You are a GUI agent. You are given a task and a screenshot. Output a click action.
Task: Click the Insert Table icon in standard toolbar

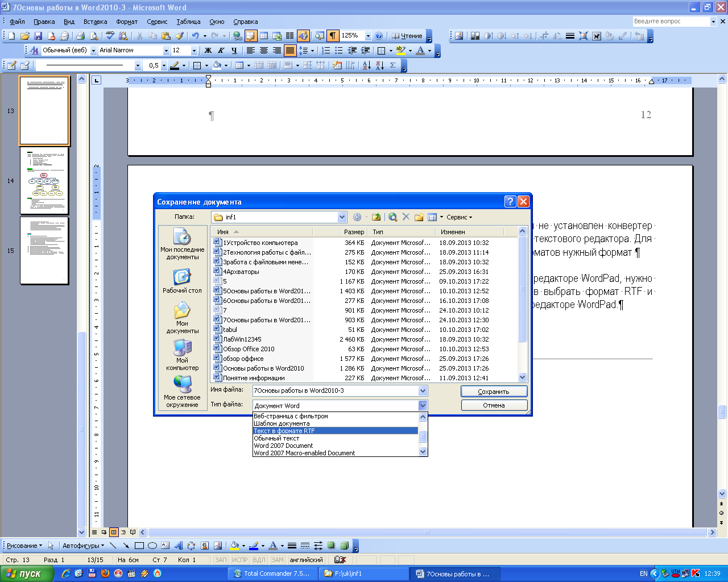click(264, 36)
